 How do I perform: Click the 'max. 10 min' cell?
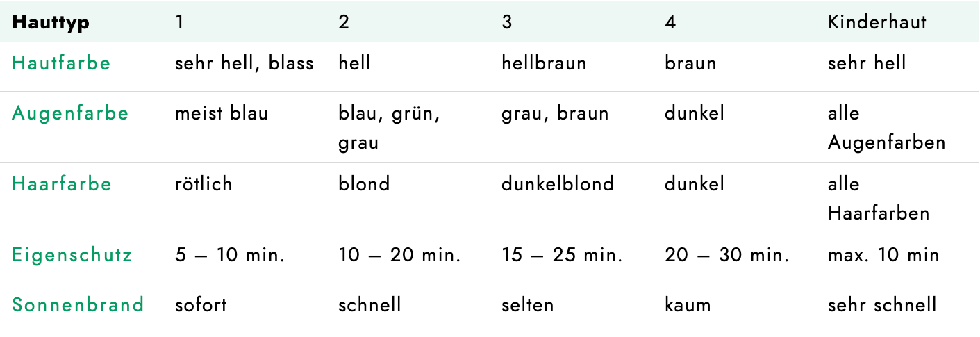point(883,255)
